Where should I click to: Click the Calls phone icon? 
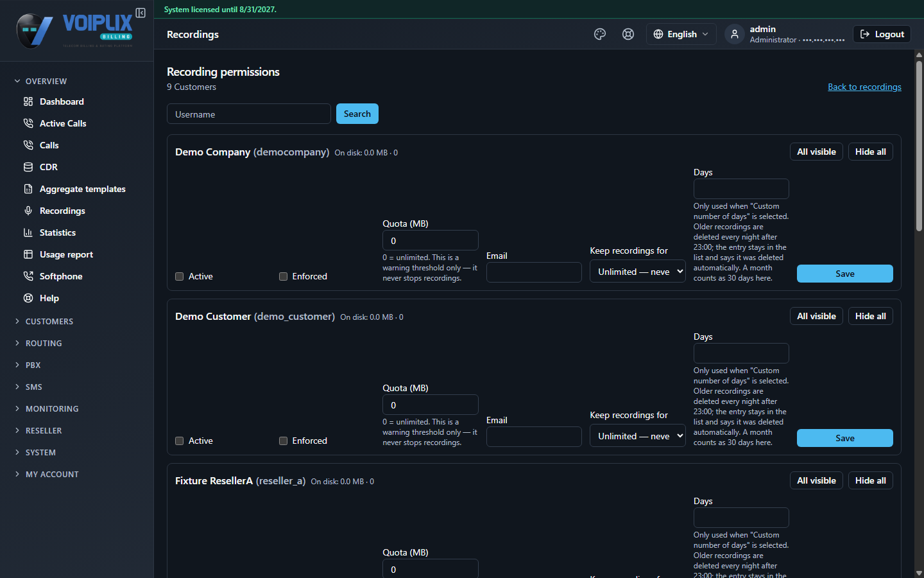(28, 145)
